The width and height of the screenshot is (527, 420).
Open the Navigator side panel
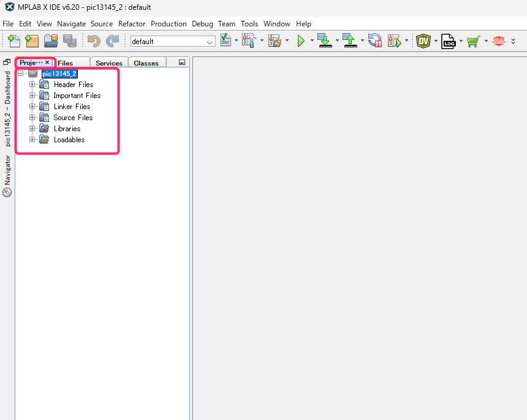click(x=7, y=175)
